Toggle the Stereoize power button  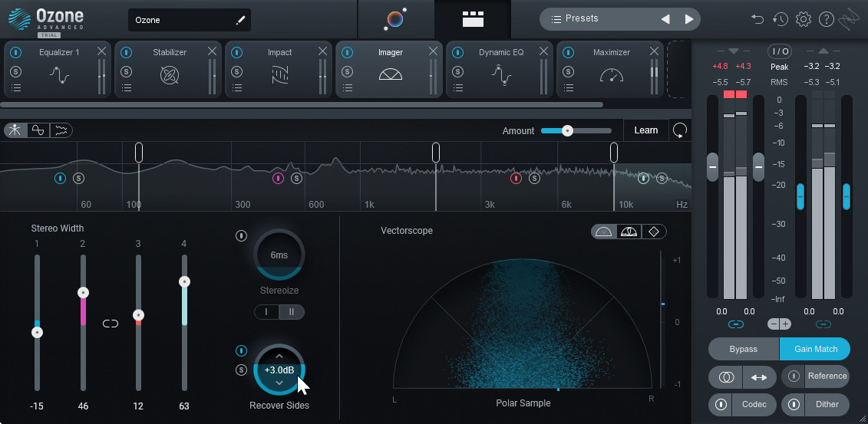pos(241,236)
